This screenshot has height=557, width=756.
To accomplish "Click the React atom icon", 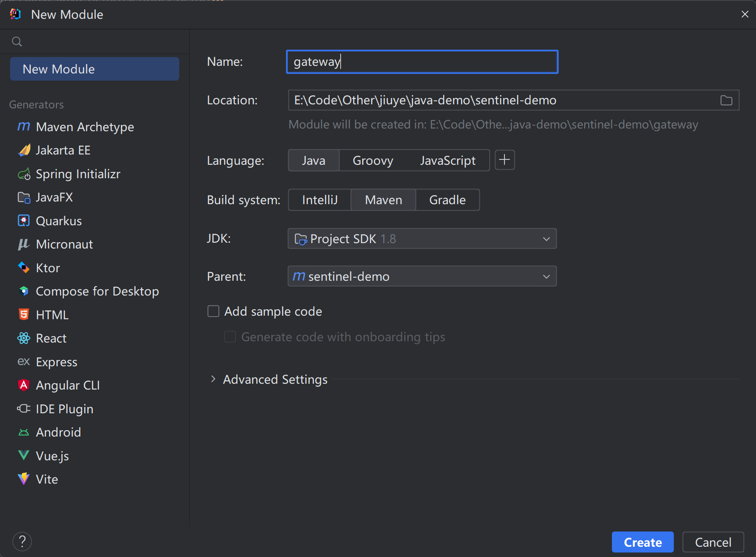I will coord(24,338).
